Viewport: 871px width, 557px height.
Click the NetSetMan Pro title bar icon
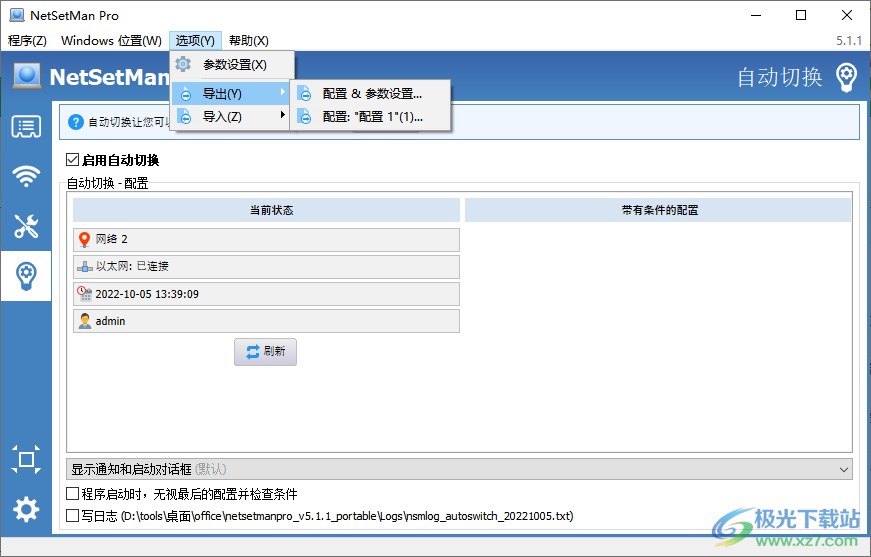point(17,15)
